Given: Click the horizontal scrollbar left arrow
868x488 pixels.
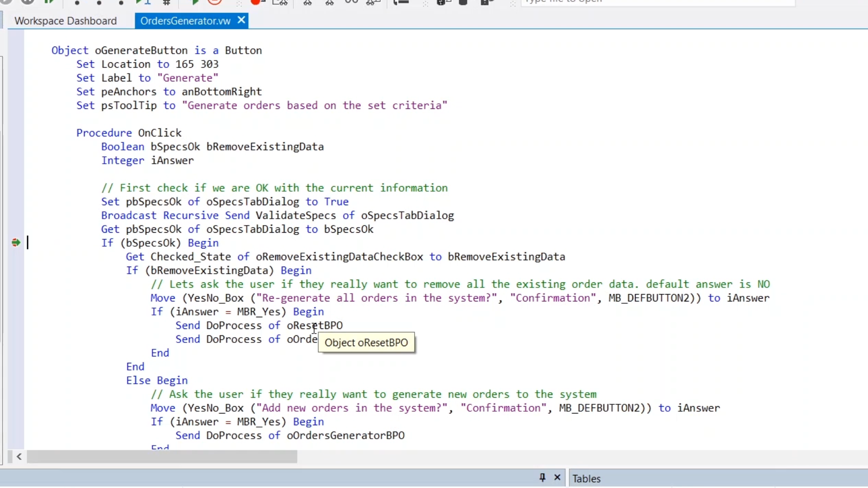Looking at the screenshot, I should pyautogui.click(x=19, y=457).
